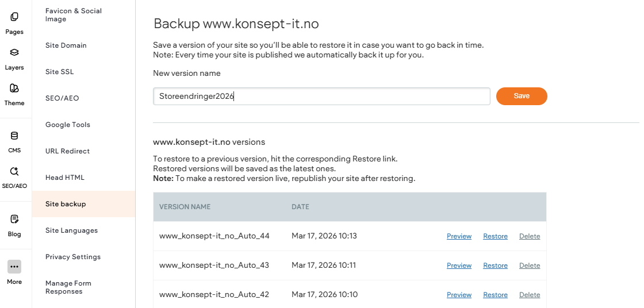Open the Pages panel icon
Viewport: 644px width, 308px height.
point(14,17)
